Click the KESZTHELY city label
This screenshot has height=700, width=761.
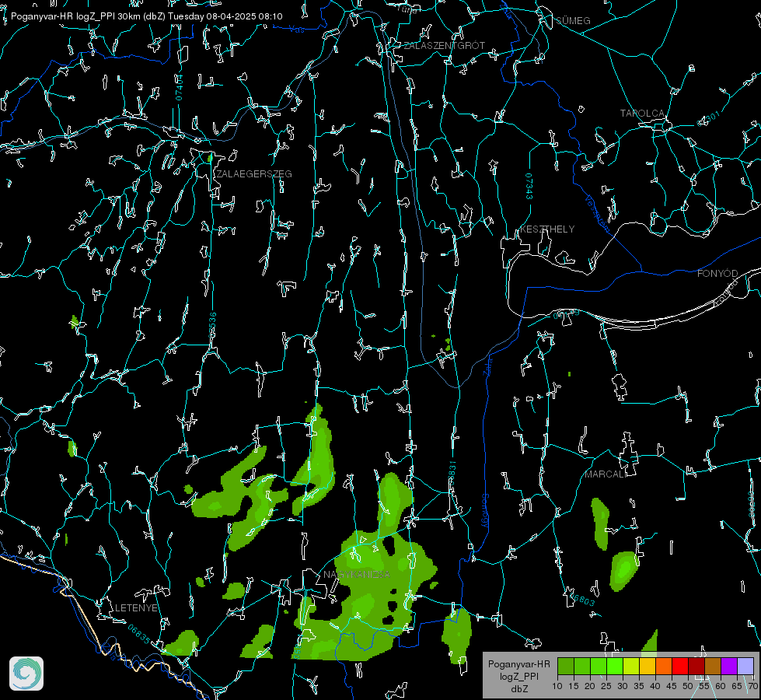point(547,229)
